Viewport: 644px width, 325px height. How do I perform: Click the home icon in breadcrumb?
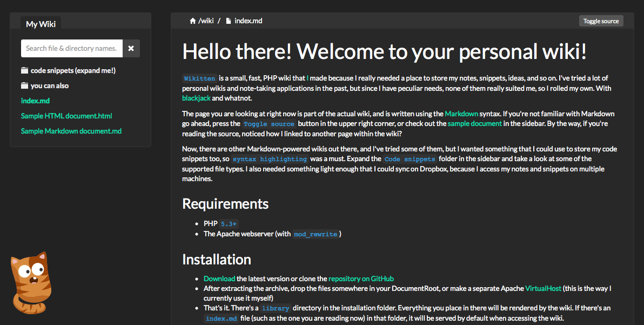192,21
